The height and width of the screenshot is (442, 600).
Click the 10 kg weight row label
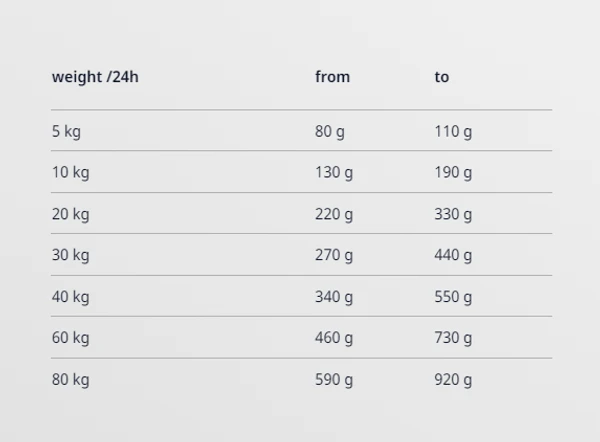click(70, 172)
